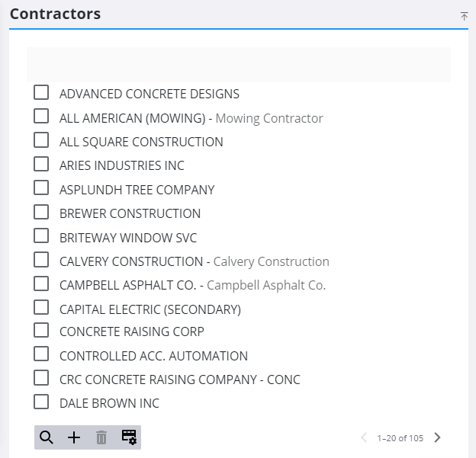Viewport: 476px width, 458px height.
Task: Add a new contractor with the plus icon
Action: [x=74, y=437]
